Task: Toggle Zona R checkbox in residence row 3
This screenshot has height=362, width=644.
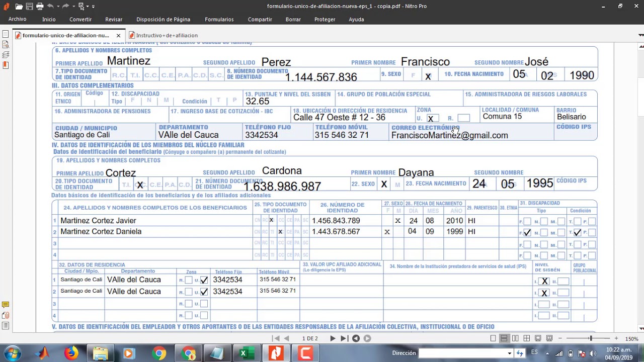Action: 188,304
